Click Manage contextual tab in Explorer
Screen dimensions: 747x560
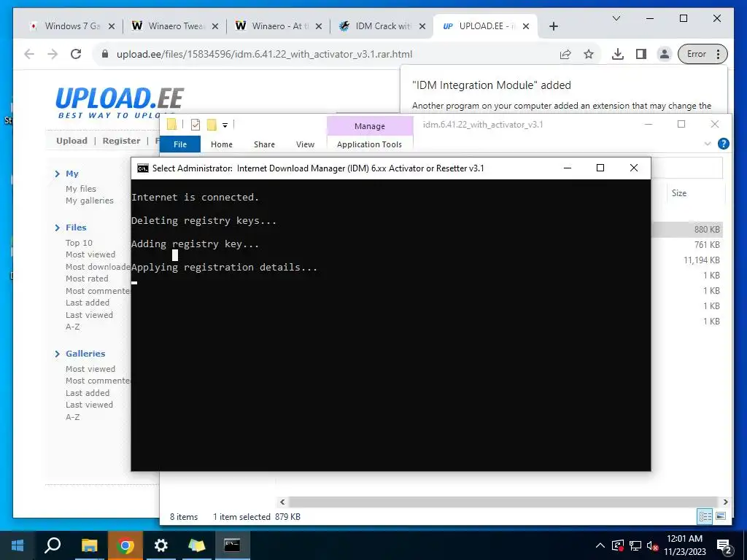point(370,126)
